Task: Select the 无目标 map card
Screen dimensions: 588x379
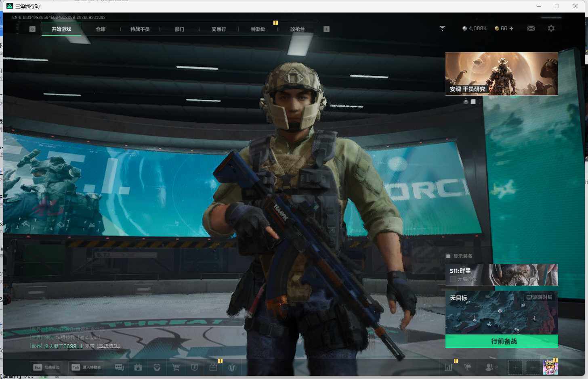Action: point(502,313)
